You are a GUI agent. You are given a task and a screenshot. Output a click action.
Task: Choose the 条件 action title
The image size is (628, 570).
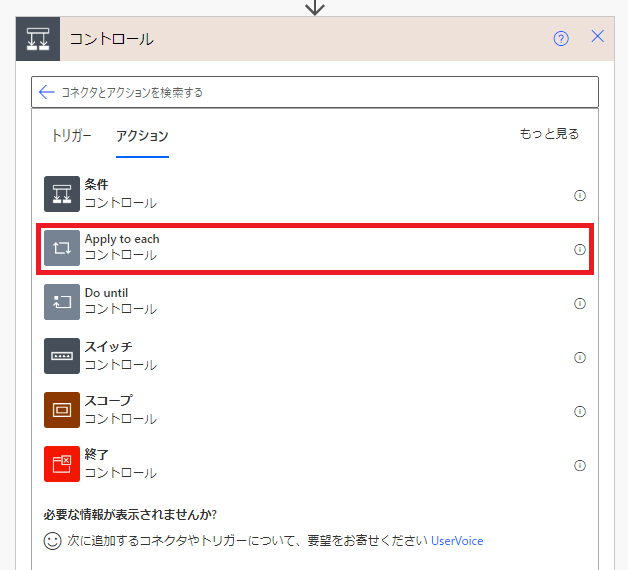point(97,185)
